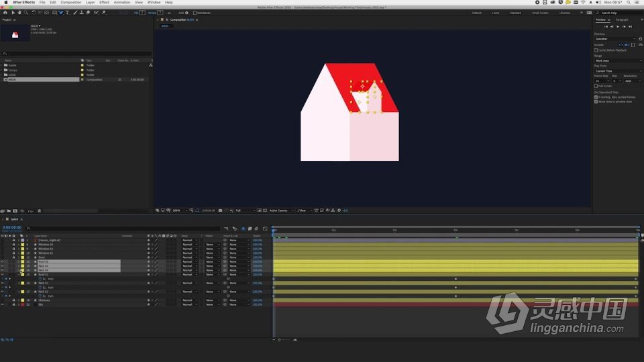This screenshot has height=362, width=644.
Task: Click the Home icon in toolbar
Action: click(x=5, y=13)
